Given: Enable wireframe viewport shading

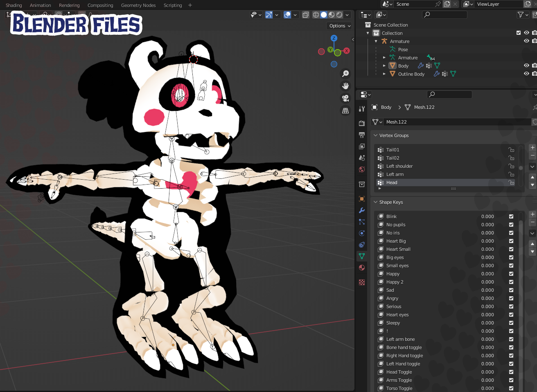Looking at the screenshot, I should [316, 14].
